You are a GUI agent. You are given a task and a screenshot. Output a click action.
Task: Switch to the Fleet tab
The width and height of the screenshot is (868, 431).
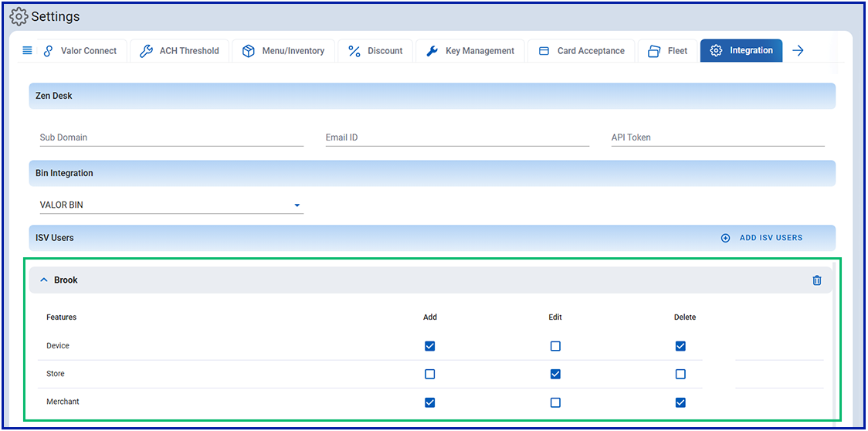point(668,50)
